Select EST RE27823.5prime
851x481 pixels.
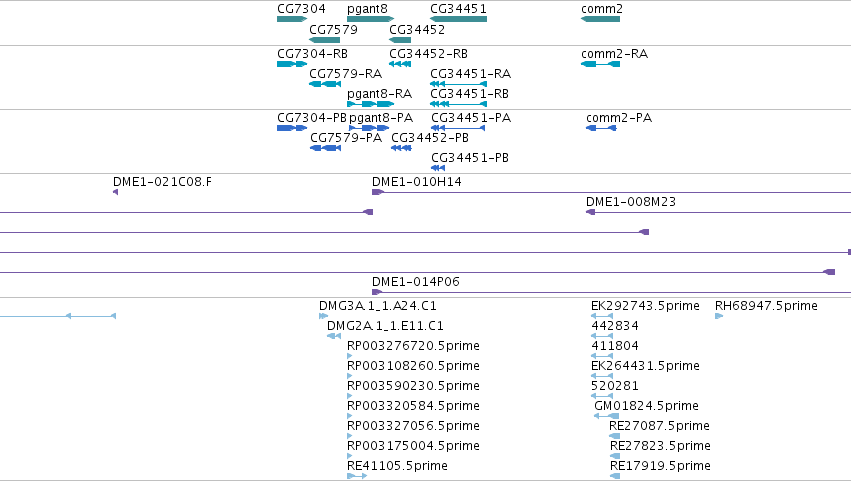(615, 456)
